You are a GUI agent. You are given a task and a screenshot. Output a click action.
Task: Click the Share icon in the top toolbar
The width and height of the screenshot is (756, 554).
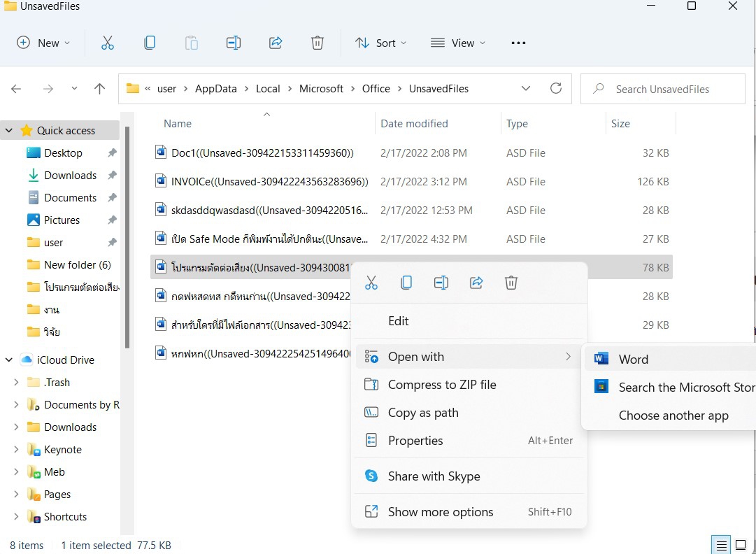276,43
